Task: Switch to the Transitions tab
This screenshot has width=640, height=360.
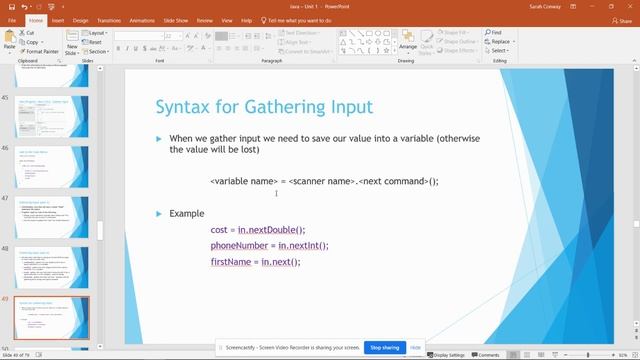Action: pos(109,20)
